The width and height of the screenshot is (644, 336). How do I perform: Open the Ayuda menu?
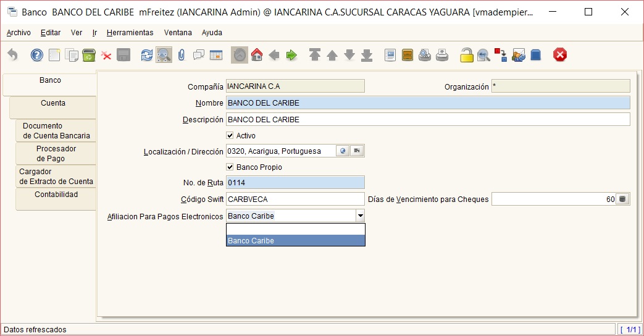click(x=212, y=33)
